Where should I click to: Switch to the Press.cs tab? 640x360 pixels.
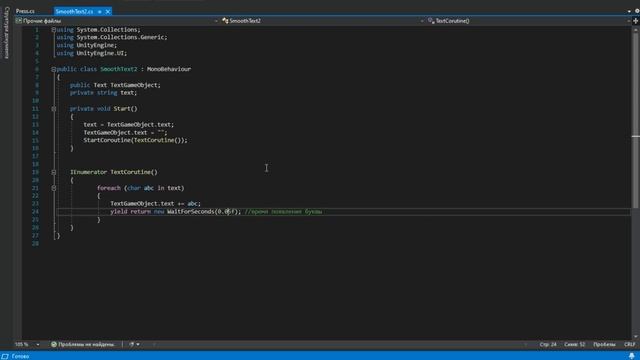click(x=25, y=11)
